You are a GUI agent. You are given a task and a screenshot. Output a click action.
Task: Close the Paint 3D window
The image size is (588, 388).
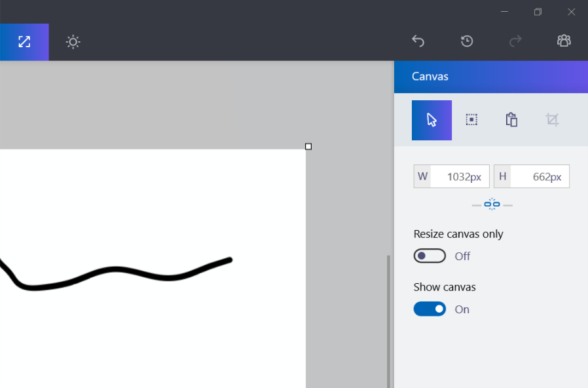571,12
